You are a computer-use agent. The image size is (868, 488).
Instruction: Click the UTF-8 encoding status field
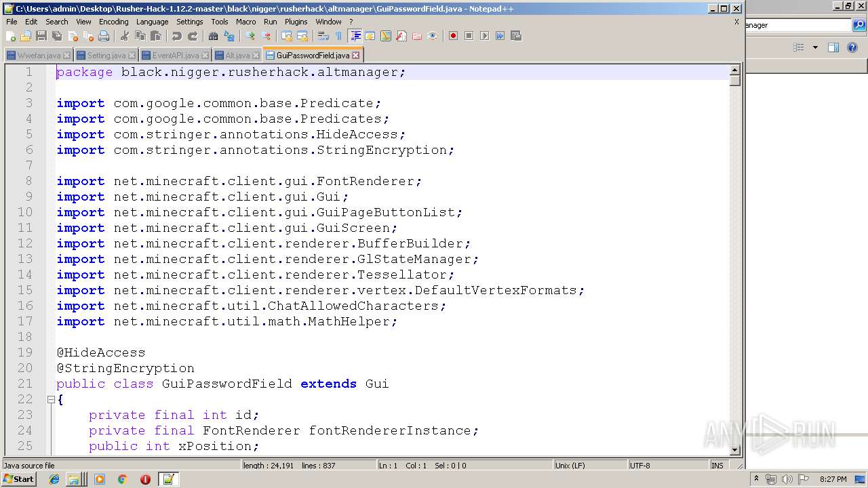tap(668, 466)
